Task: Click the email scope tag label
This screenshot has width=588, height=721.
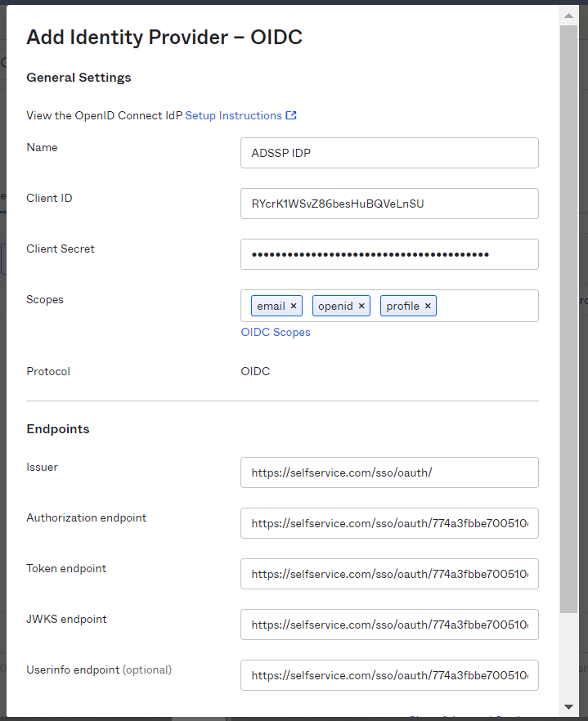Action: tap(271, 307)
